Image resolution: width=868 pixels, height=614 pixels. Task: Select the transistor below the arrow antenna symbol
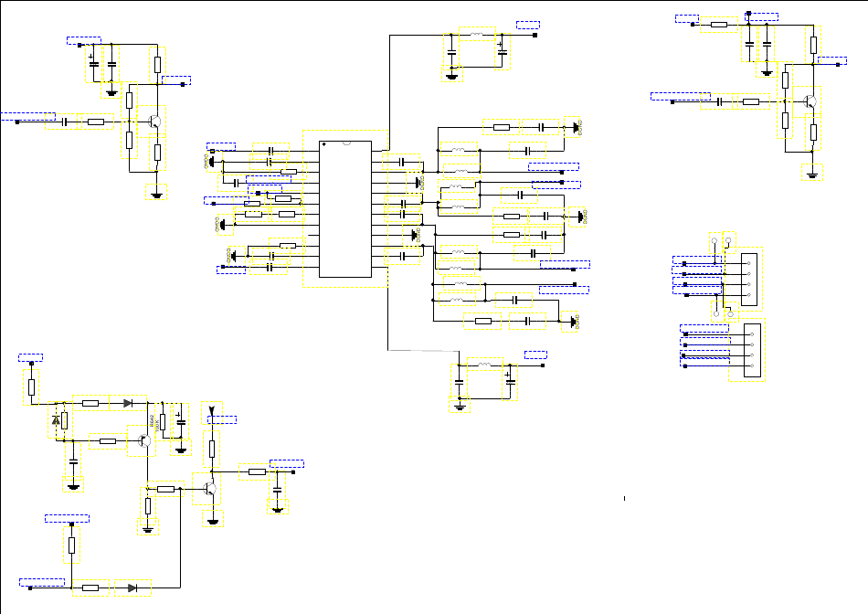209,488
